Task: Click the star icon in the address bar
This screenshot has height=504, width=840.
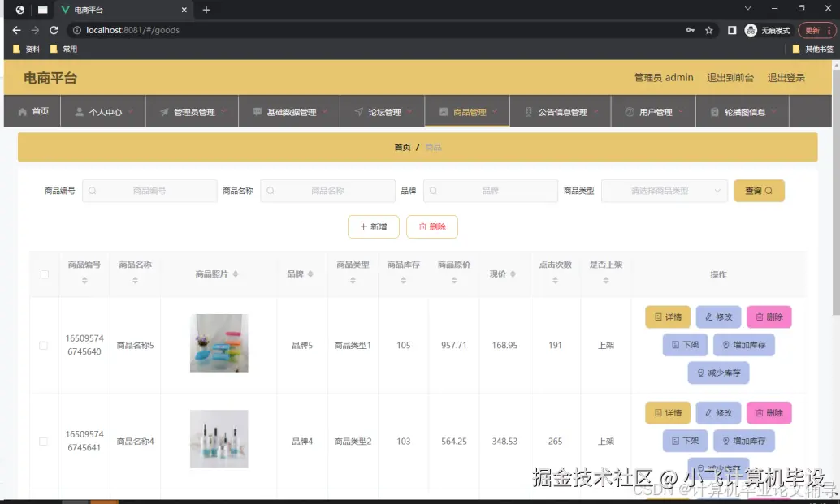Action: pos(708,29)
